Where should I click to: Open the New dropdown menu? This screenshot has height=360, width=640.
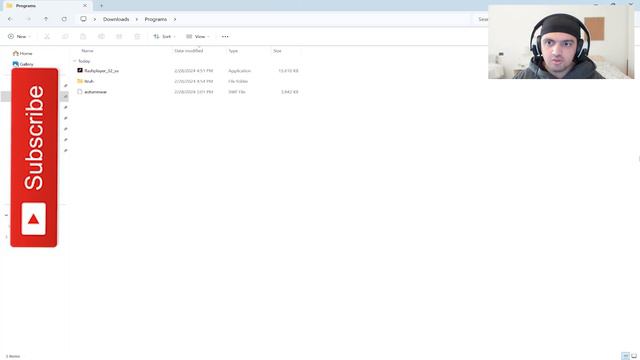click(x=19, y=36)
